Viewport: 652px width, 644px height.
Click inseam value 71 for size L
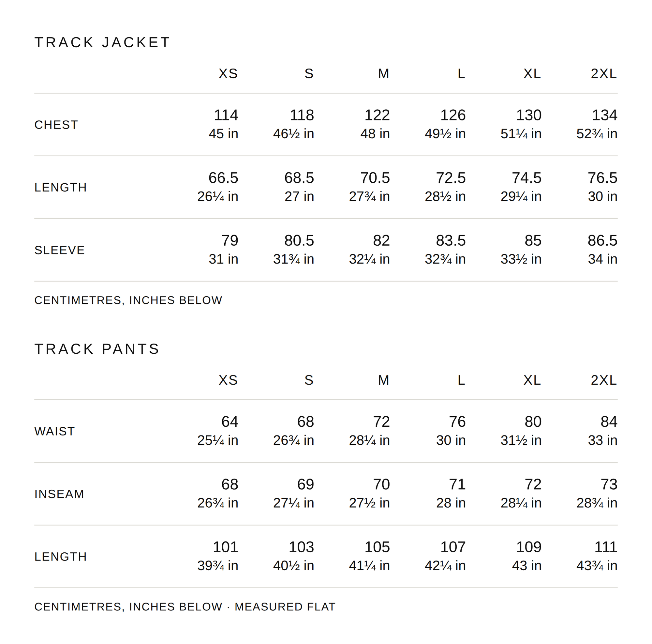pyautogui.click(x=457, y=484)
